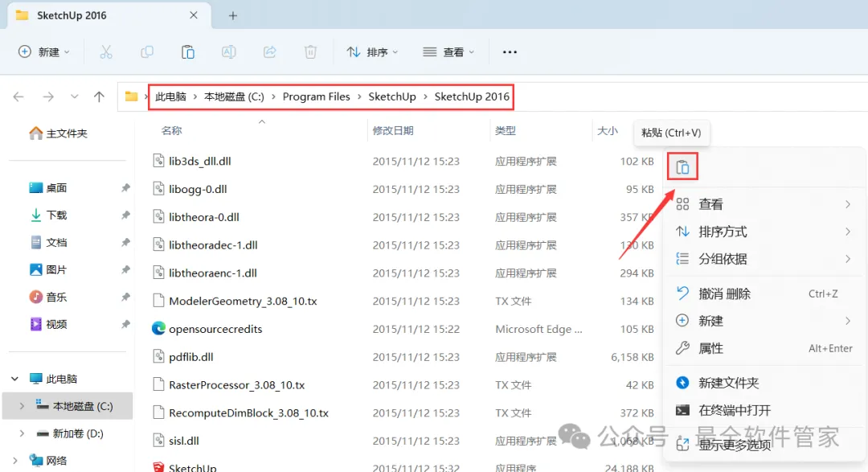
Task: Choose 在终端中打开 in context menu
Action: coord(764,410)
